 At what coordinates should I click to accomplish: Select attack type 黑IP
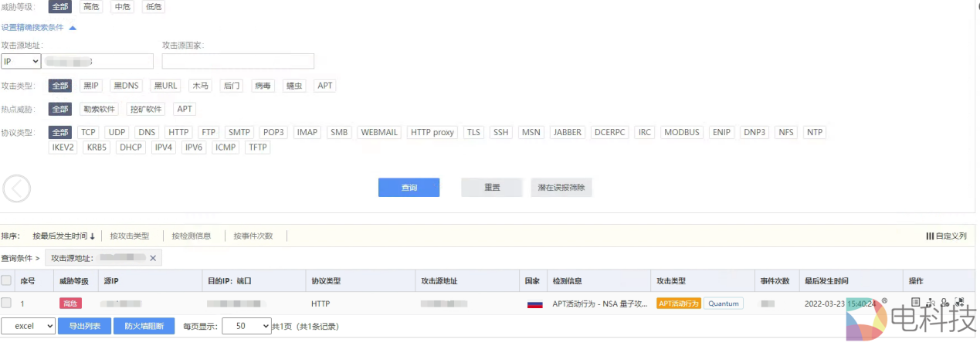pyautogui.click(x=91, y=86)
